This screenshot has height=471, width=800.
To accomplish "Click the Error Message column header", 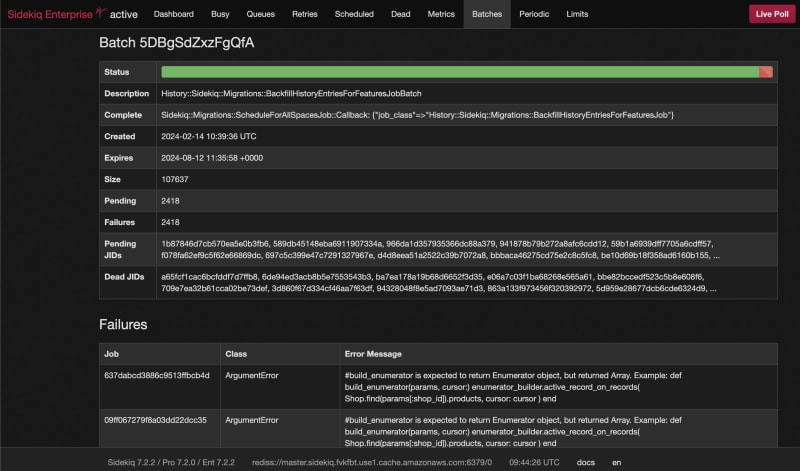I will click(x=373, y=354).
